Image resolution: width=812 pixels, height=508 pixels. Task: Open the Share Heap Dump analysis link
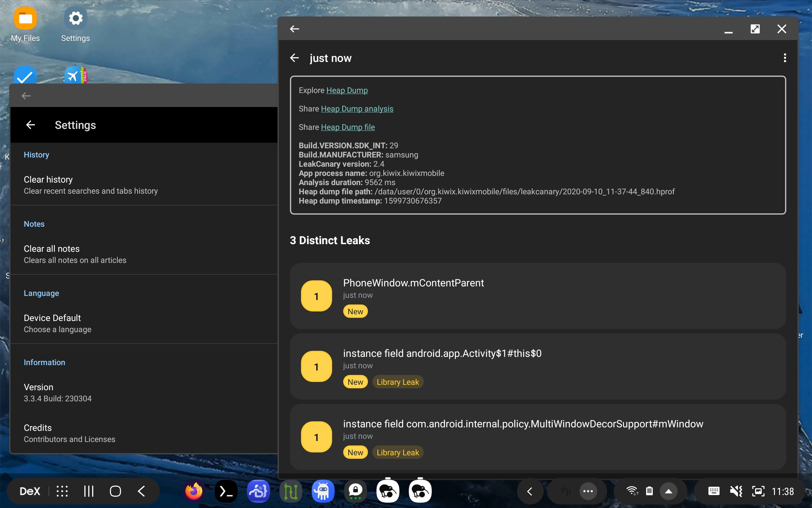tap(357, 109)
